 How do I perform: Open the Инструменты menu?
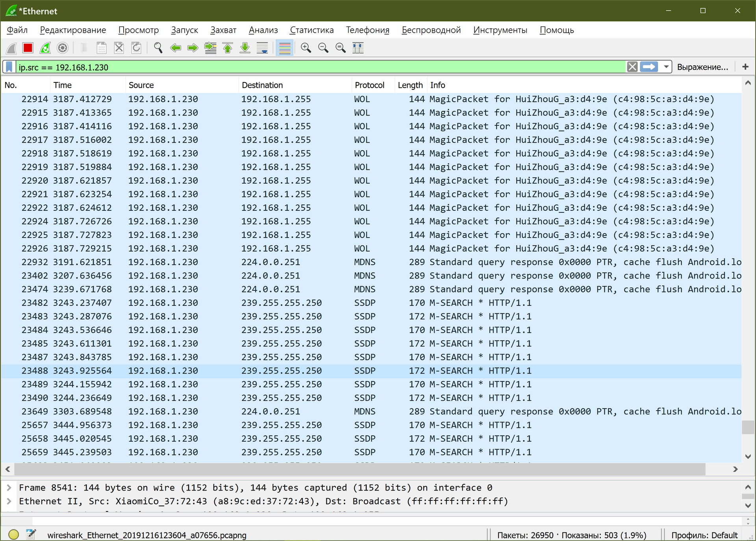tap(500, 30)
